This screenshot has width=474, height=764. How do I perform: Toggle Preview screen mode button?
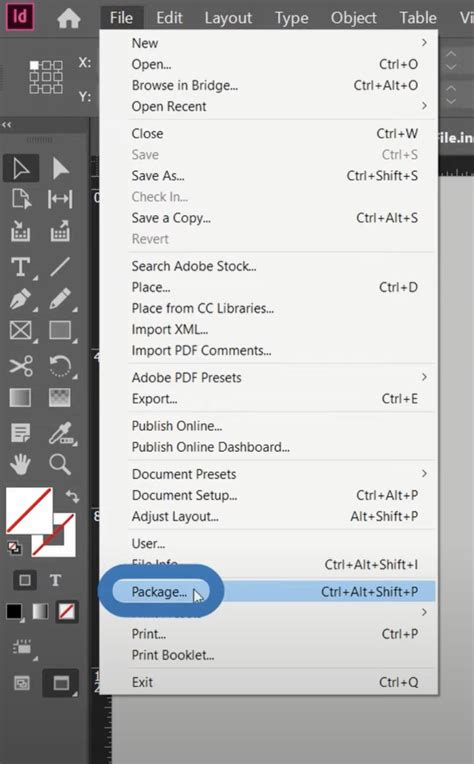[x=61, y=683]
